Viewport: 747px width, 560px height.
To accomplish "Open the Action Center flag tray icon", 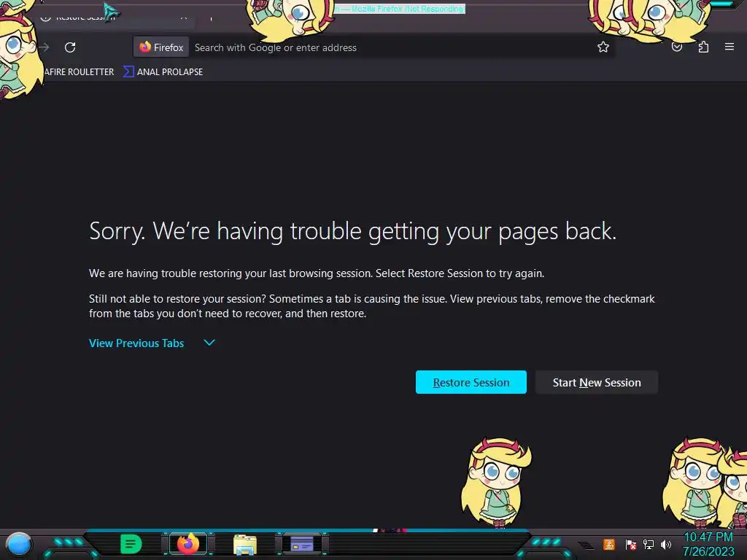I will (x=630, y=544).
